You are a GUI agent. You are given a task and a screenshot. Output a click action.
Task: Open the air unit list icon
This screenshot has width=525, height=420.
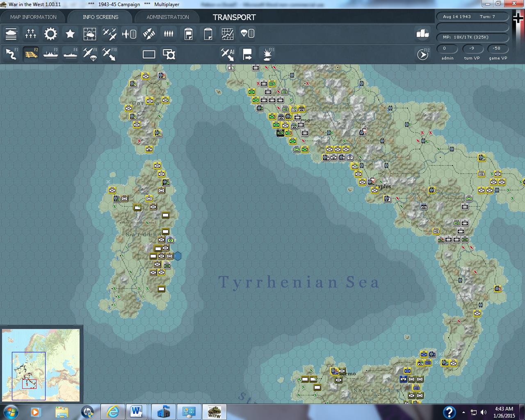click(x=129, y=34)
